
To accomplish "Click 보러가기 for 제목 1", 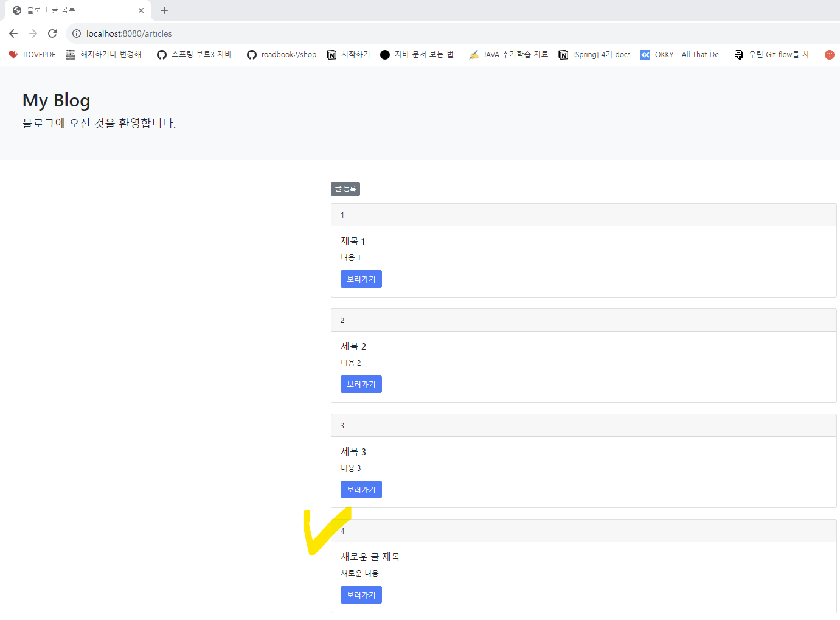I will pyautogui.click(x=361, y=279).
